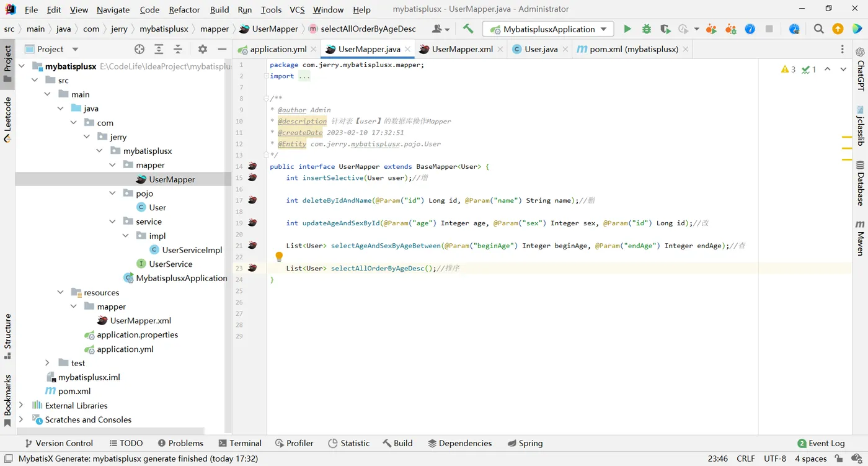Expand the test folder node
Image resolution: width=868 pixels, height=466 pixels.
pos(47,362)
